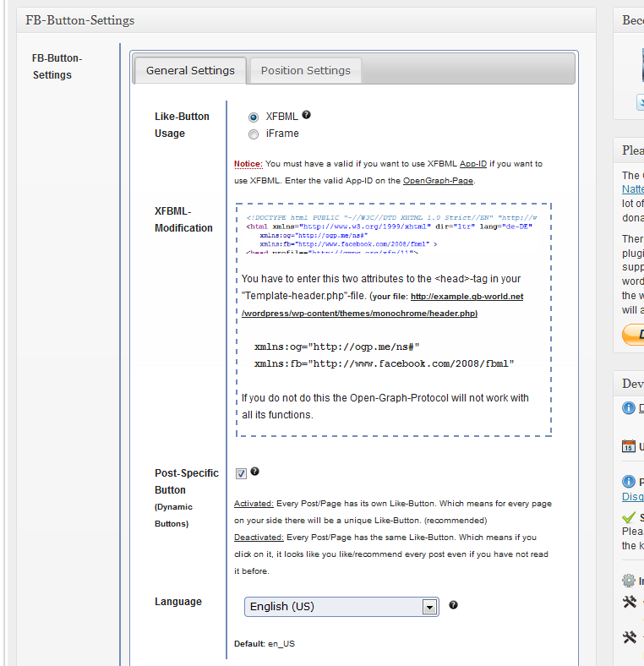Screen dimensions: 644x666
Task: Open the OpenGraph-Page link
Action: coord(438,181)
